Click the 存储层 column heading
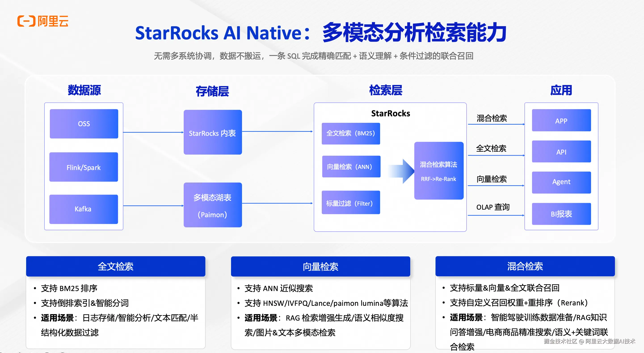 (x=212, y=91)
